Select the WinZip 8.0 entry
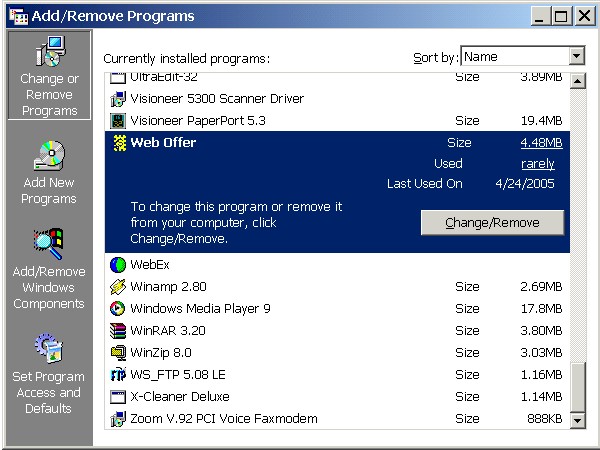Screen dimensions: 600x450 [337, 353]
